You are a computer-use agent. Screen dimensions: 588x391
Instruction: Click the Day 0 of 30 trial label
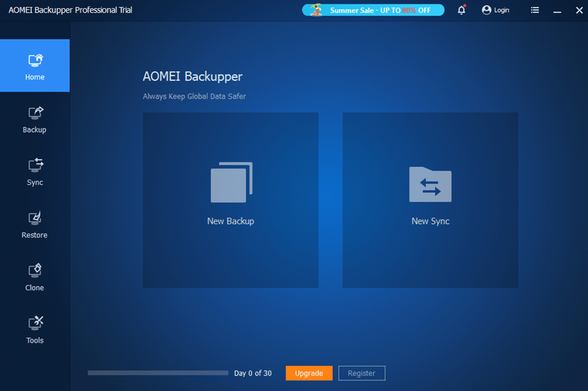[253, 373]
